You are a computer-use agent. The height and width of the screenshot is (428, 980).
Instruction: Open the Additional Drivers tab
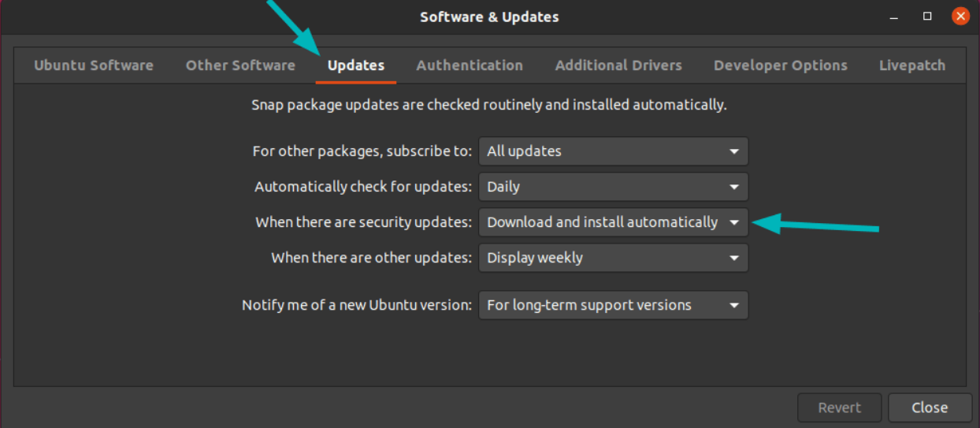click(x=618, y=65)
